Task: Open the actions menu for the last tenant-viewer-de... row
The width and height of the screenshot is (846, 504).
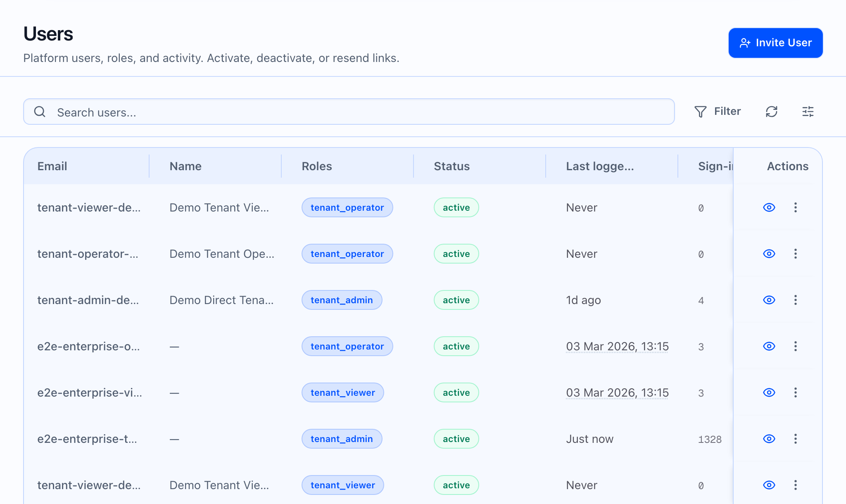Action: coord(795,485)
